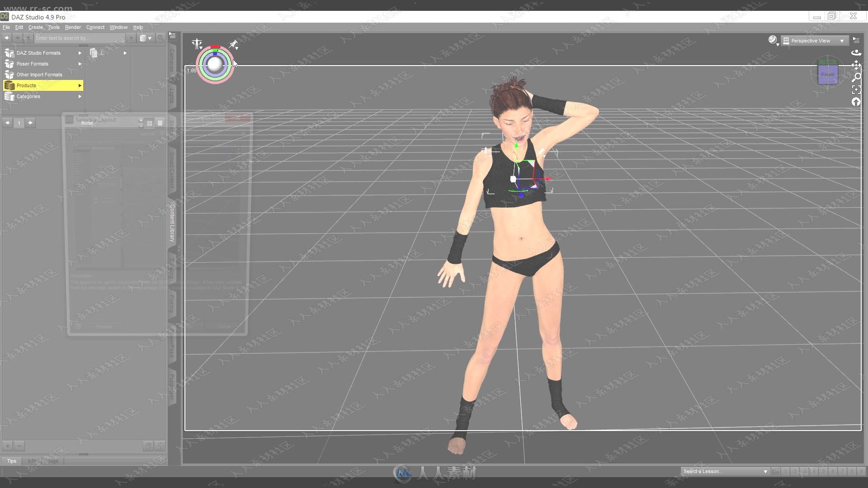
Task: Go forward in Content Library navigation
Action: click(x=18, y=38)
